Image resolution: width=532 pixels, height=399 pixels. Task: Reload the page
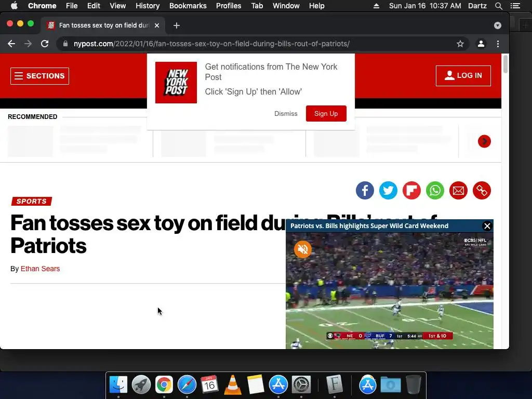pos(45,44)
